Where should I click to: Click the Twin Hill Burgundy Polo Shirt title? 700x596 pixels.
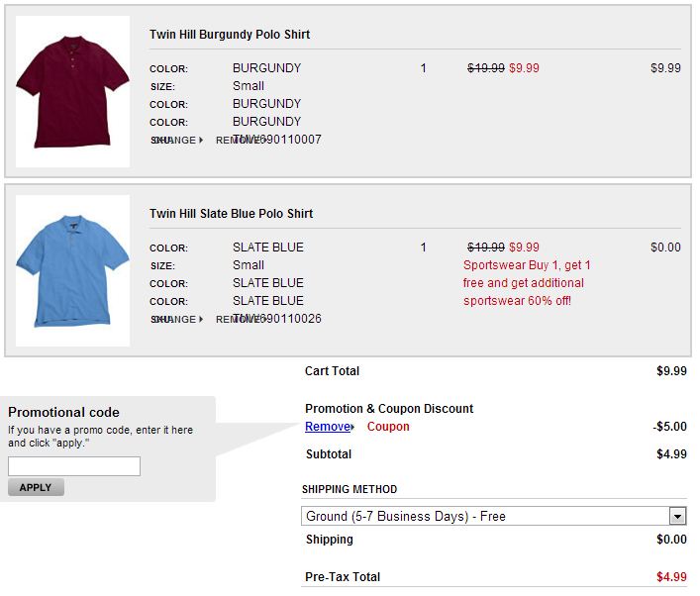point(230,35)
